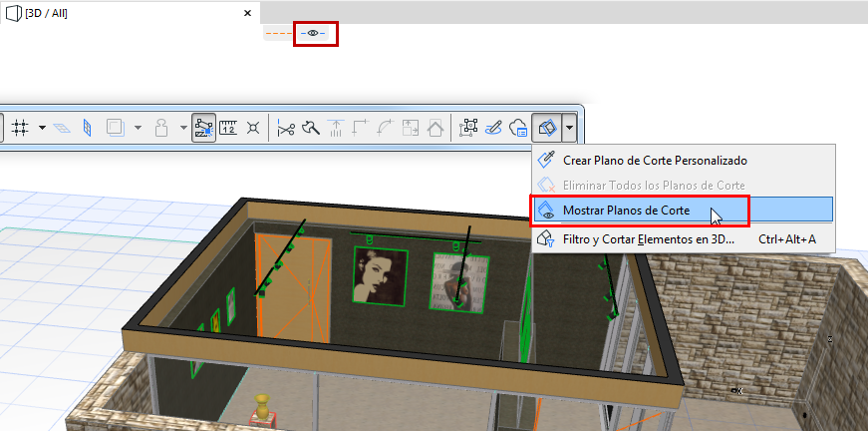Click the bounding box selection icon
Image resolution: width=868 pixels, height=431 pixels.
point(467,128)
